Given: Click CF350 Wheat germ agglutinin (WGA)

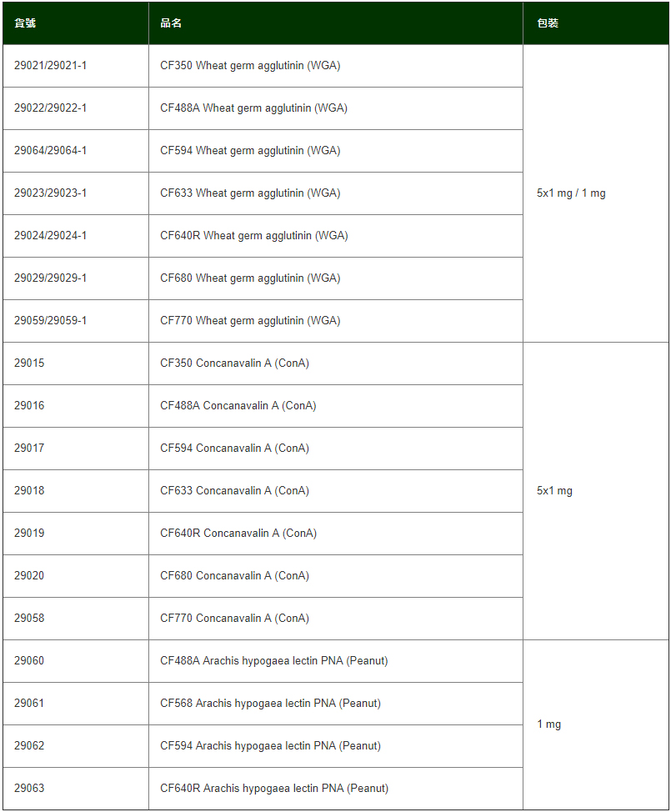Looking at the screenshot, I should click(250, 66).
